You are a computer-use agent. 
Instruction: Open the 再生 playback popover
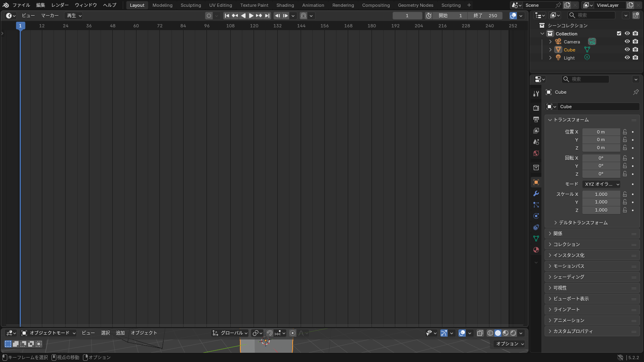74,16
